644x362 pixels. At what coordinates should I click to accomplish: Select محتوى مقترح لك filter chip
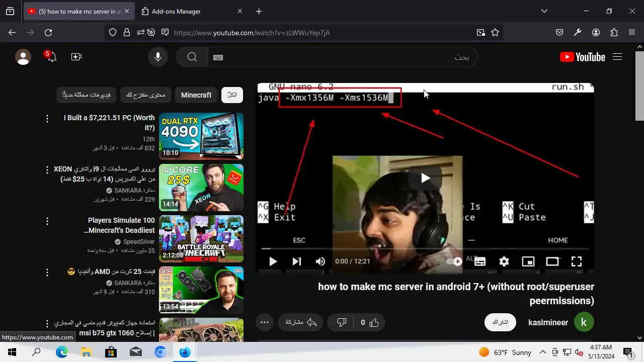tap(145, 95)
